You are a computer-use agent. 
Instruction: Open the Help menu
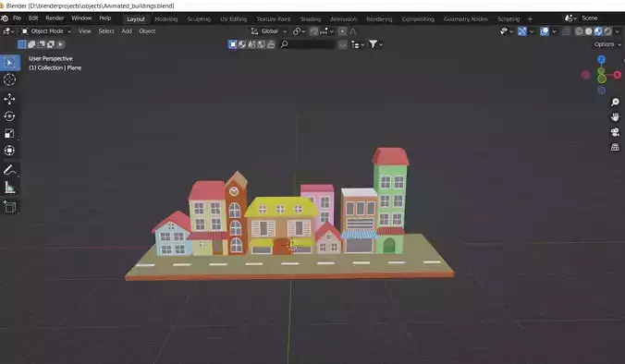105,18
